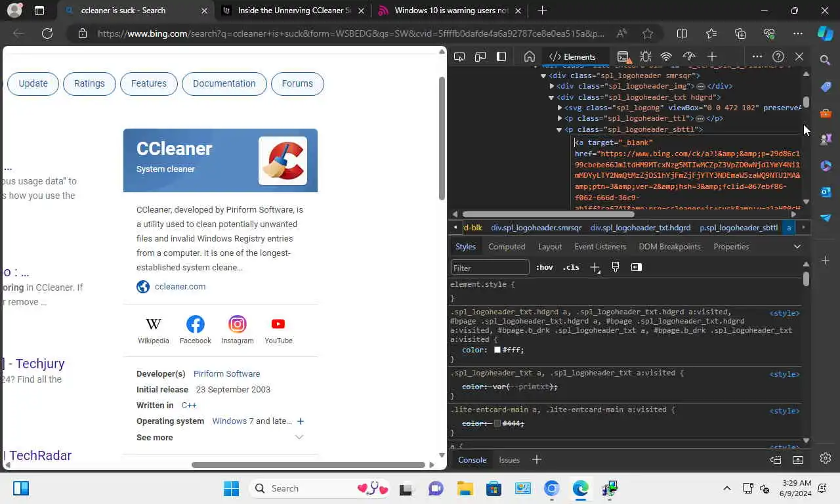840x504 pixels.
Task: Expand See more chevron in CCleaner card
Action: coord(299,437)
